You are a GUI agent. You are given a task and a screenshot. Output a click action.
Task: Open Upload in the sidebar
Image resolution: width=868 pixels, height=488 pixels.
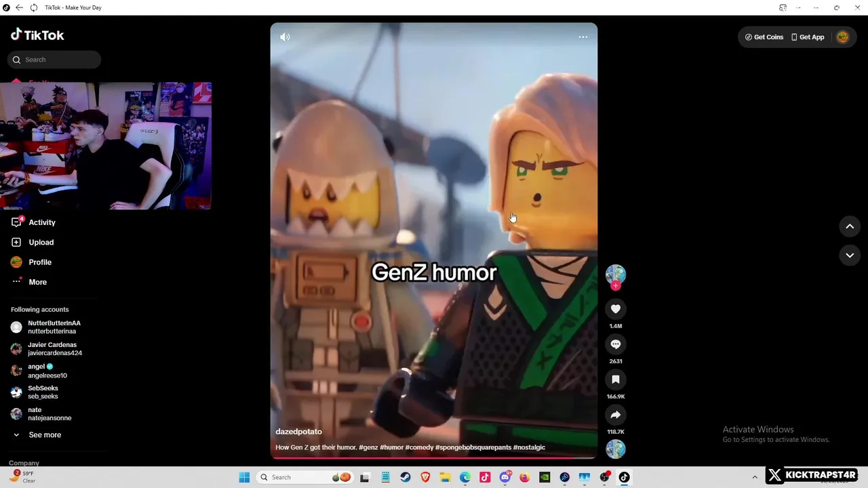[41, 242]
